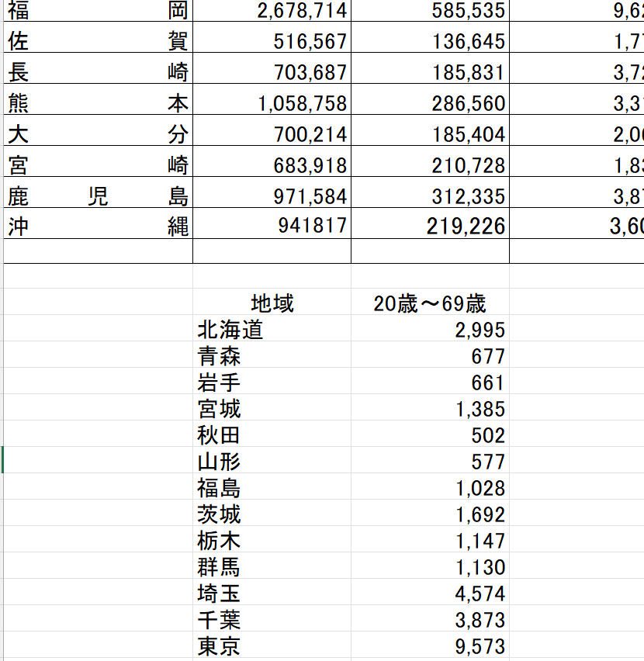Click the 北海道 cell in lower table
Screen dimensions: 644x661
pos(272,330)
